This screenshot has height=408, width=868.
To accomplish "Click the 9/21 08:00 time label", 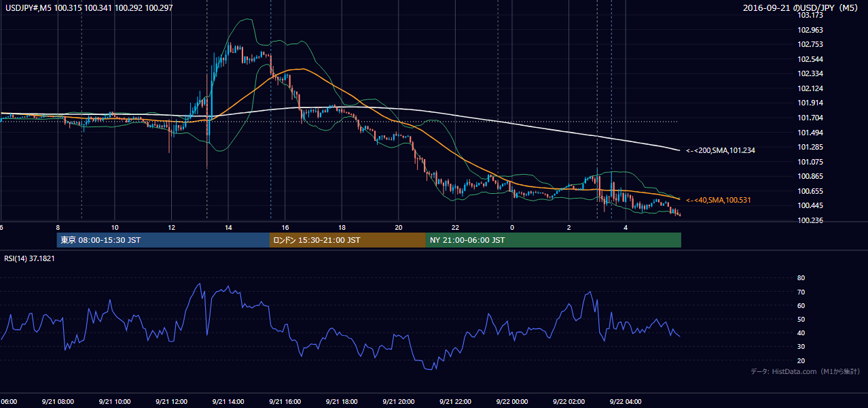I will point(58,401).
